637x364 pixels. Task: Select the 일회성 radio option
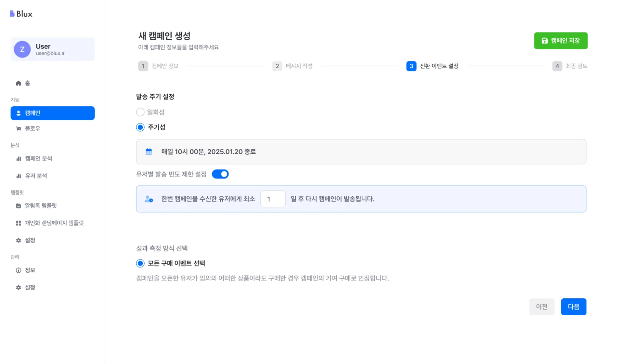[140, 112]
